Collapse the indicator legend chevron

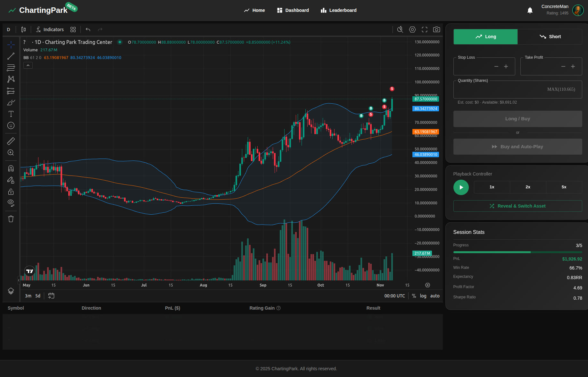coord(28,65)
